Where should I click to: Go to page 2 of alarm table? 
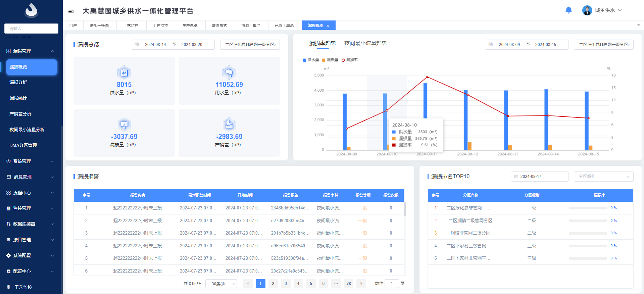pos(273,284)
